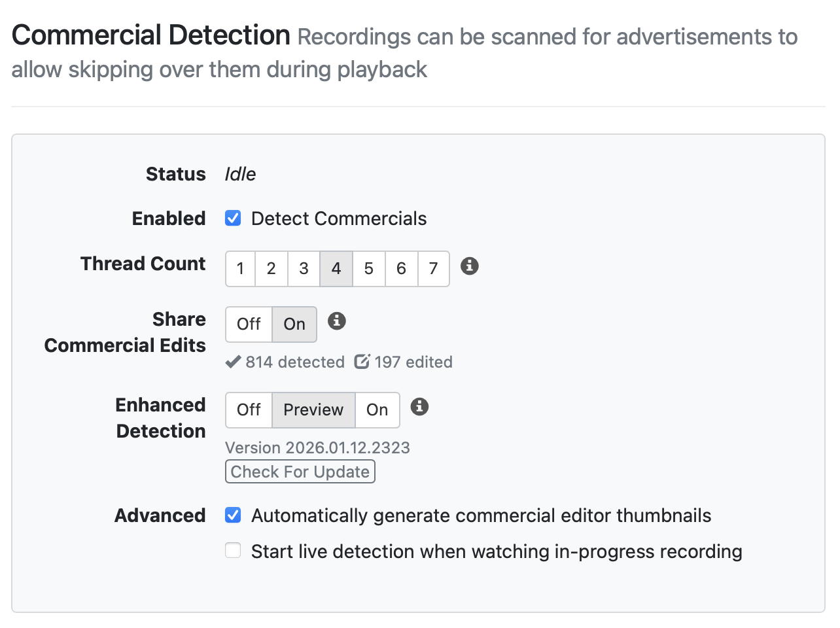Set Thread Count to 7

pyautogui.click(x=433, y=269)
